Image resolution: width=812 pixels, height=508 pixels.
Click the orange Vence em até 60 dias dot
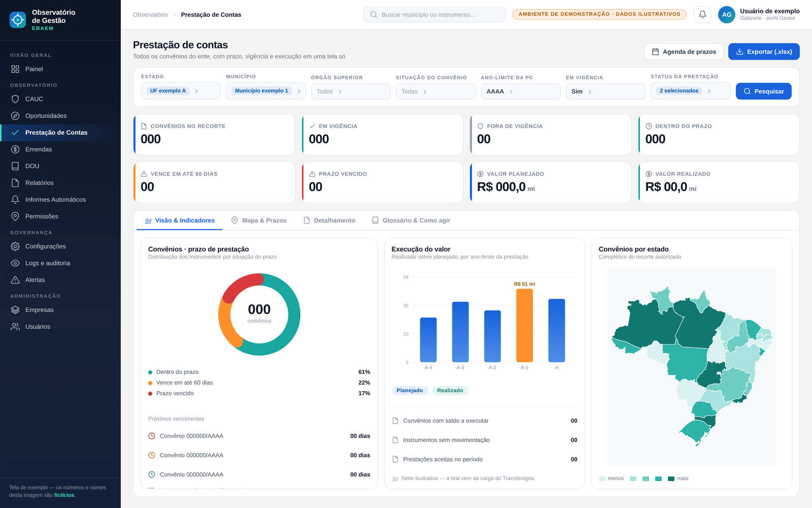(x=150, y=383)
